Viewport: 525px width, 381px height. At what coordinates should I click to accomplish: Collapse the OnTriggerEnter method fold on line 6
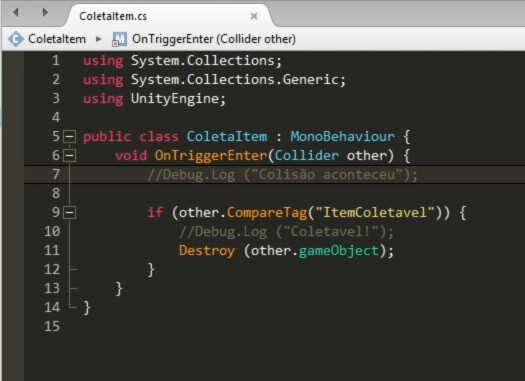[x=70, y=156]
